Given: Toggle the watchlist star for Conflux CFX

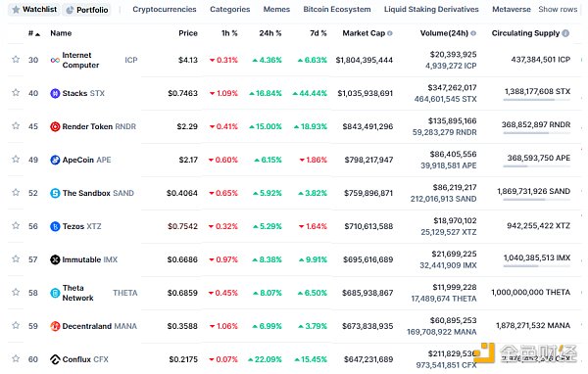Looking at the screenshot, I should click(16, 358).
